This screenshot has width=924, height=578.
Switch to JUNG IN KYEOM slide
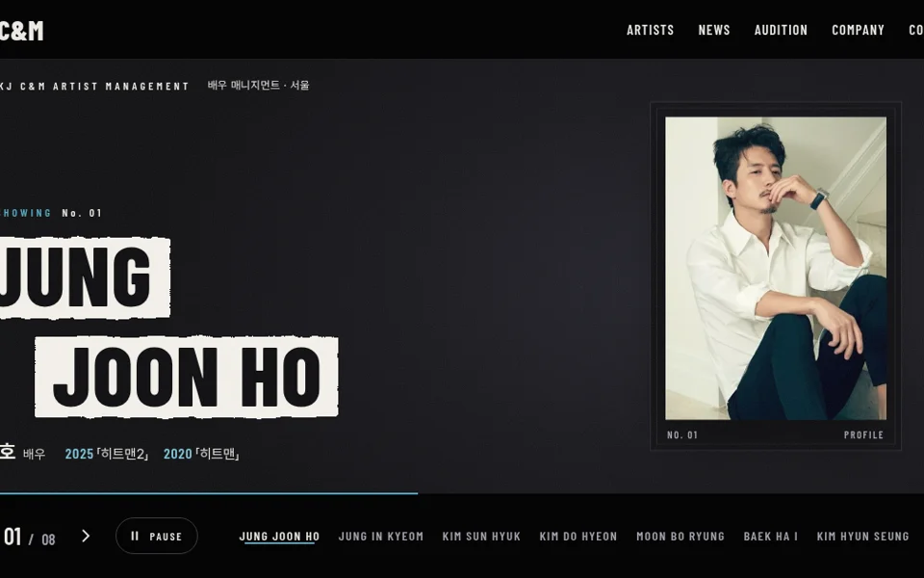click(x=381, y=537)
